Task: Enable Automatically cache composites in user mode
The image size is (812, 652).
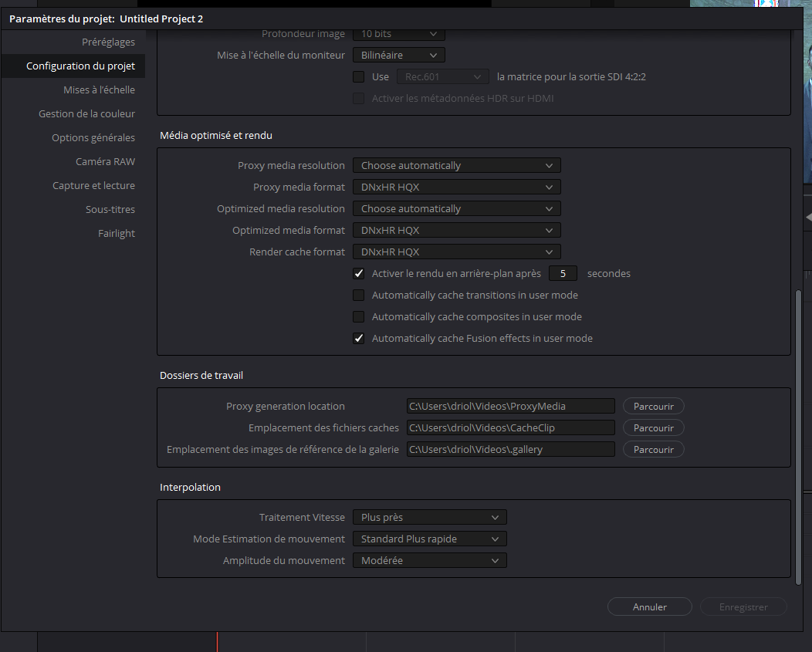Action: (x=358, y=316)
